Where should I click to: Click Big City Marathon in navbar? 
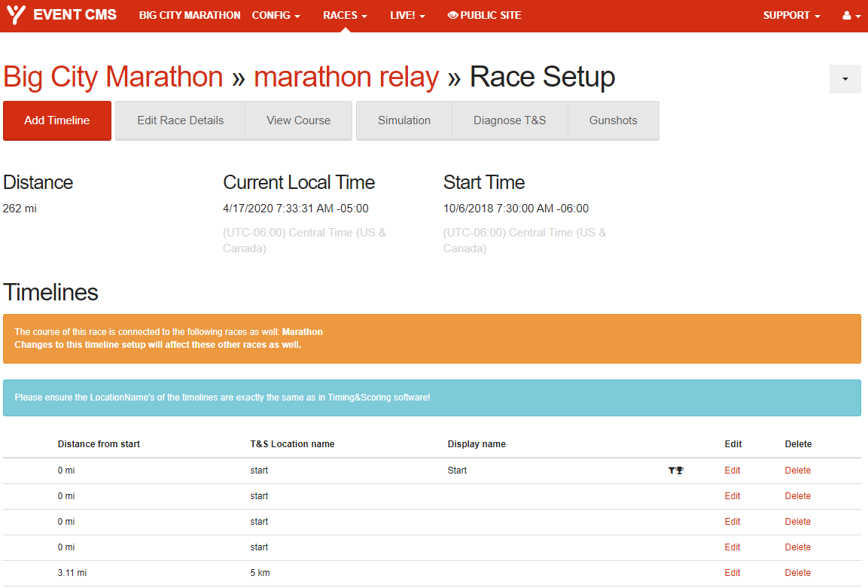pyautogui.click(x=190, y=16)
